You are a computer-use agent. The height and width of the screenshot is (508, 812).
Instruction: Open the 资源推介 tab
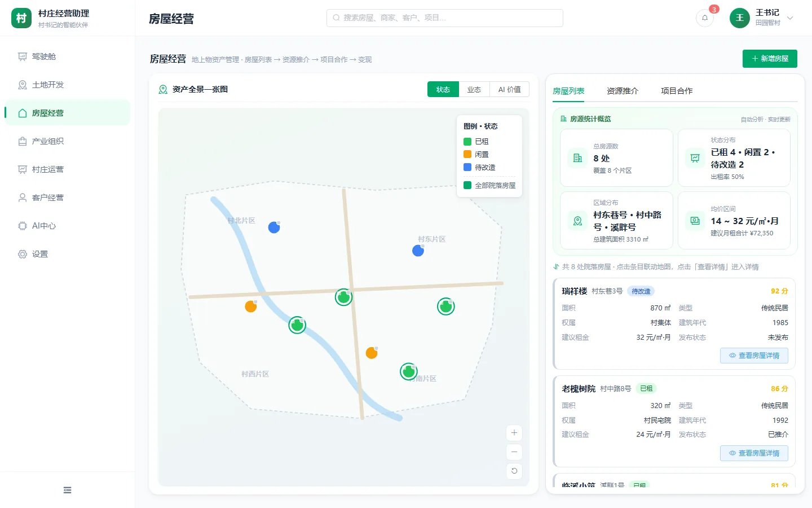[x=623, y=91]
